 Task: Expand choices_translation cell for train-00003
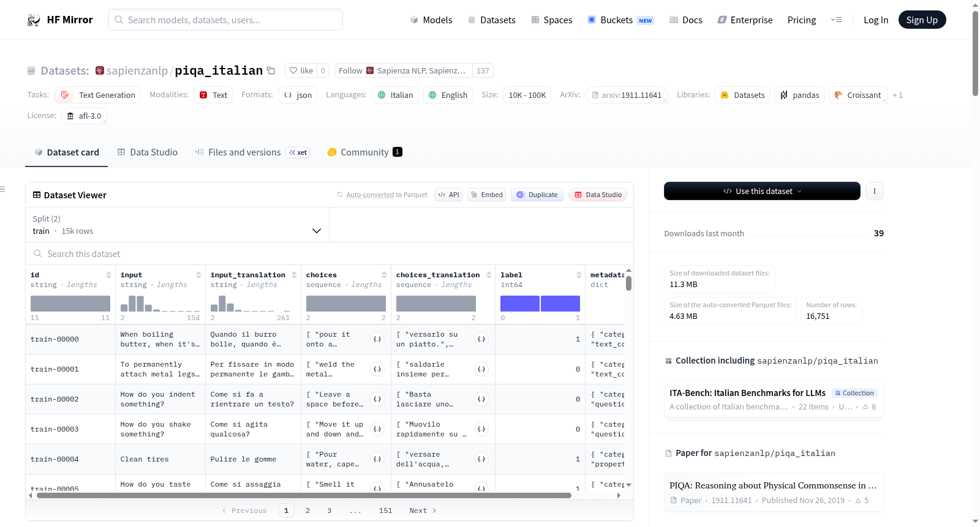[481, 429]
